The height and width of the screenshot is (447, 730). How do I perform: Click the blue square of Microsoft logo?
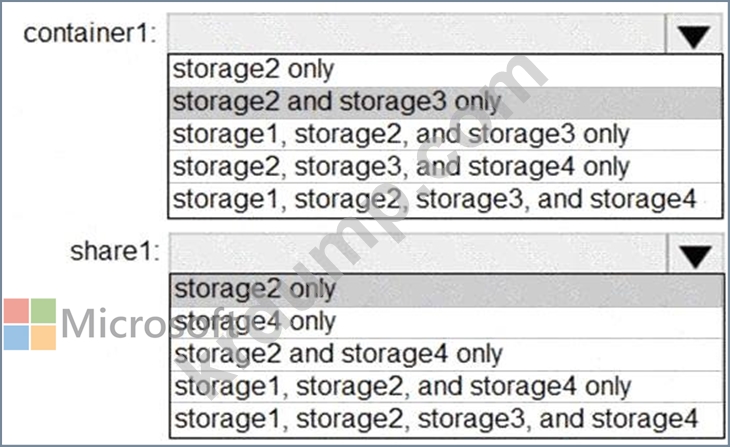[15, 337]
